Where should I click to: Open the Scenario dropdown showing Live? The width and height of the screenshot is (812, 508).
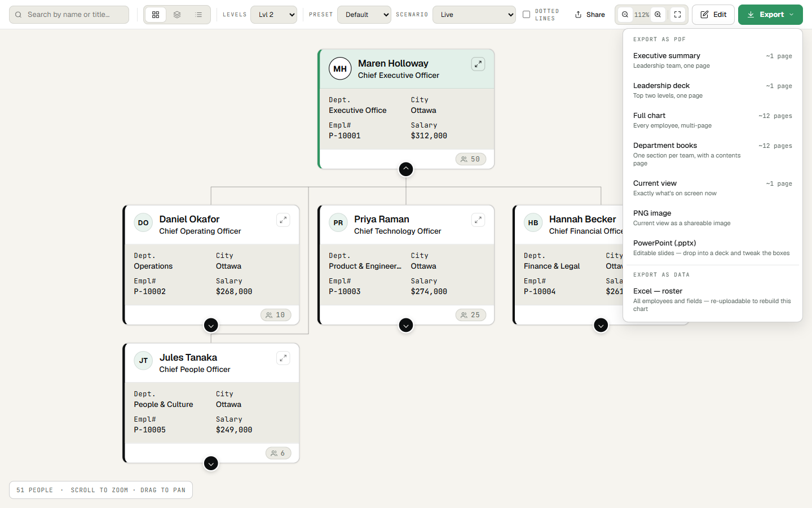pos(474,15)
